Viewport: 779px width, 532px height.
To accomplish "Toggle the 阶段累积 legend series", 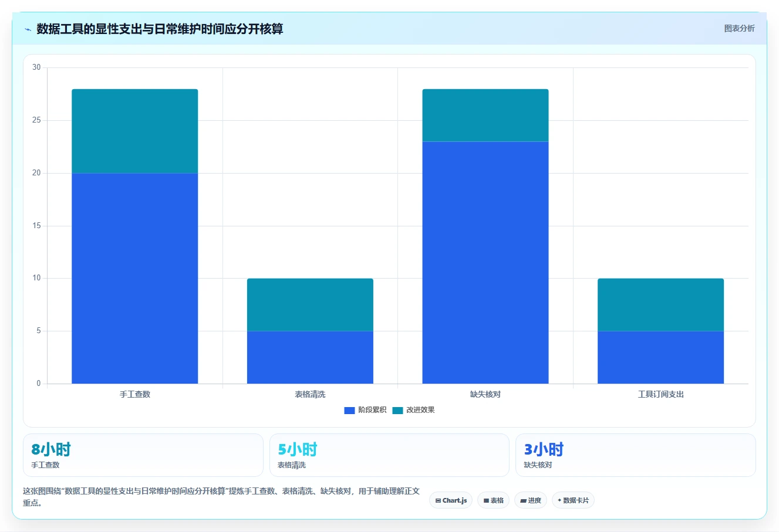I will [x=365, y=410].
